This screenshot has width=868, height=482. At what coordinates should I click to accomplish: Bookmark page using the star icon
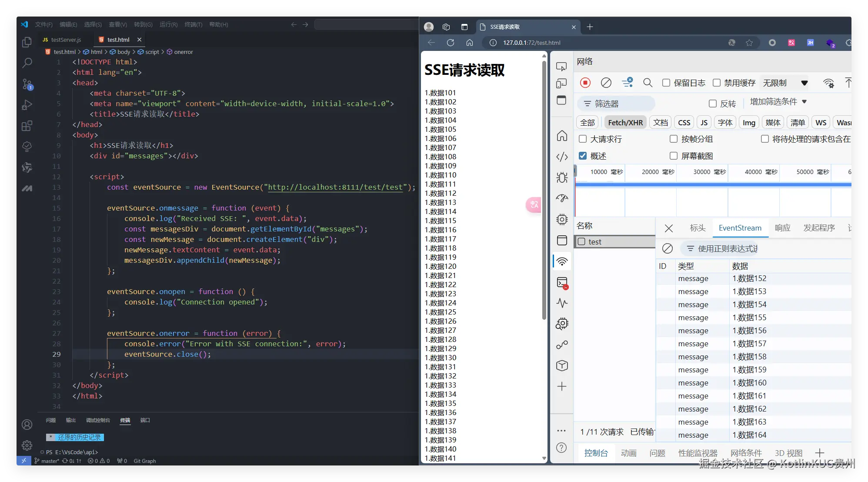[x=749, y=43]
